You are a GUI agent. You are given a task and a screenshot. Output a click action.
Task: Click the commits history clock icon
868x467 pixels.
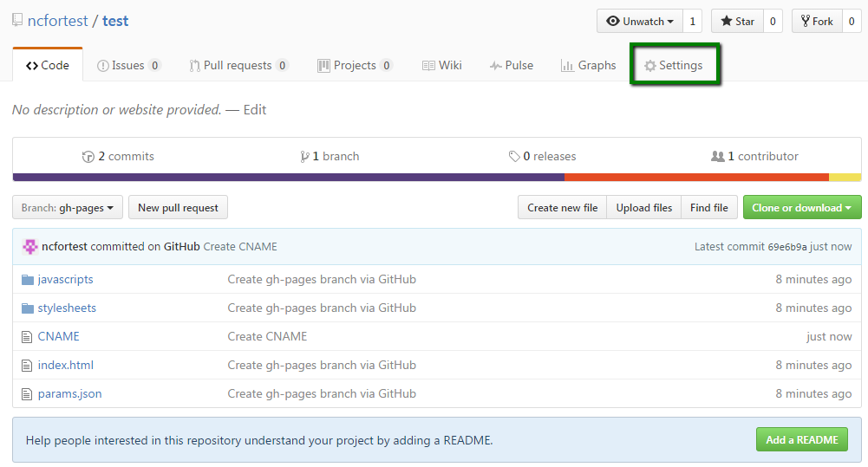coord(88,157)
